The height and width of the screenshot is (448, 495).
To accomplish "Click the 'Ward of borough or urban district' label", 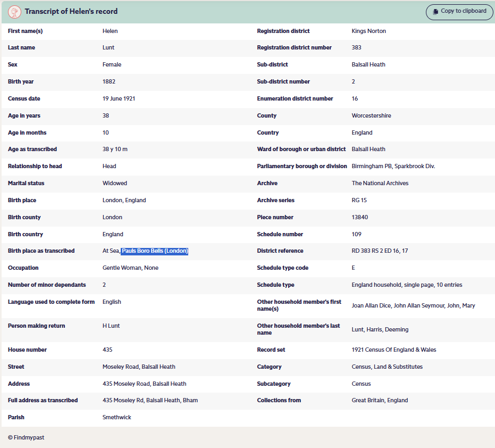I will coord(301,149).
